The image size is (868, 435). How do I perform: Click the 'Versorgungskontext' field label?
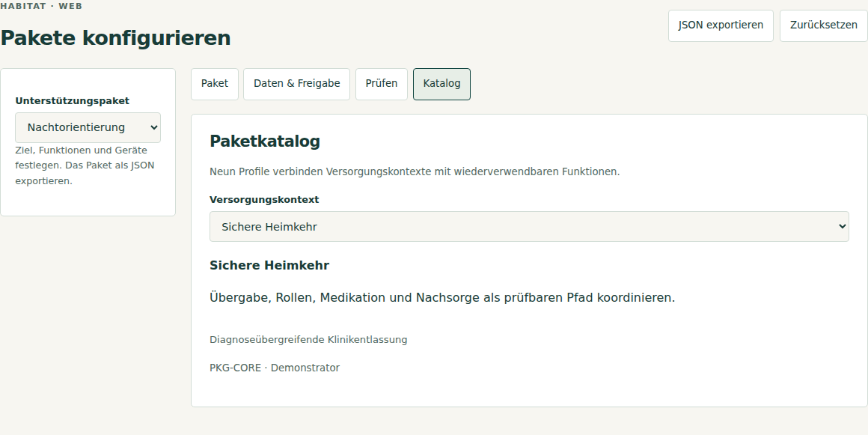pyautogui.click(x=264, y=199)
